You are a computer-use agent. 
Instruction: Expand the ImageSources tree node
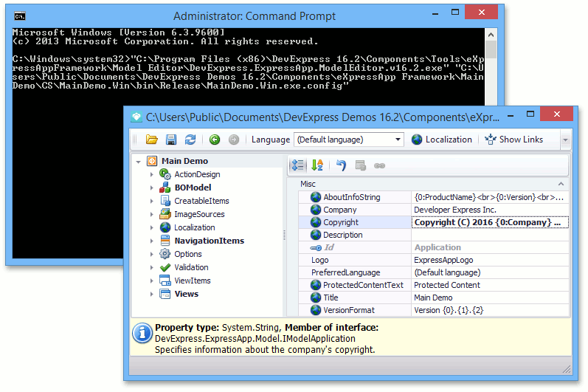tap(151, 215)
